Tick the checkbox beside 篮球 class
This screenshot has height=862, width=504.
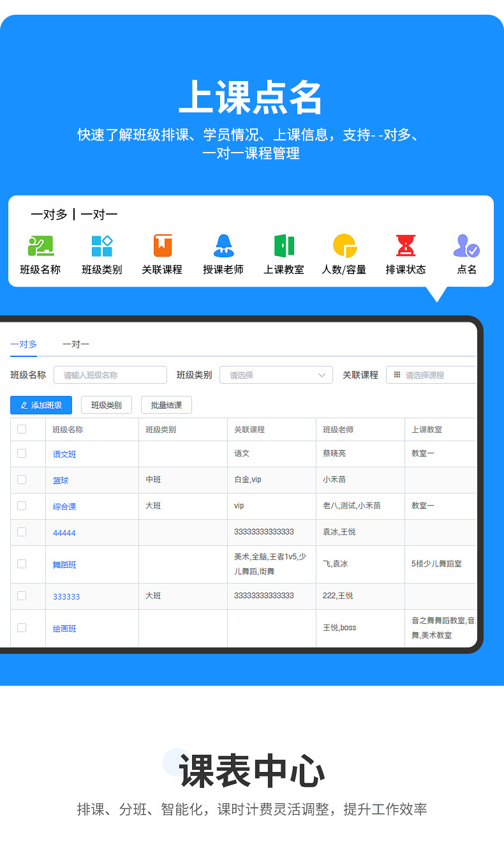click(22, 480)
